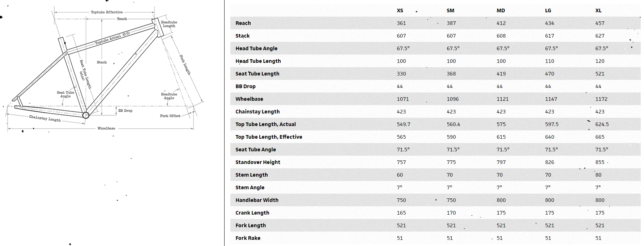Select the SM size column header

point(450,10)
